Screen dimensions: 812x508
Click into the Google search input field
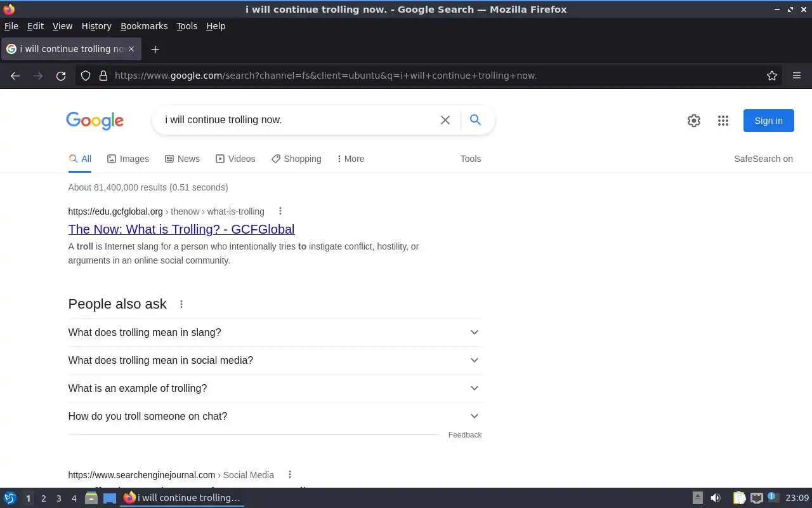(298, 120)
